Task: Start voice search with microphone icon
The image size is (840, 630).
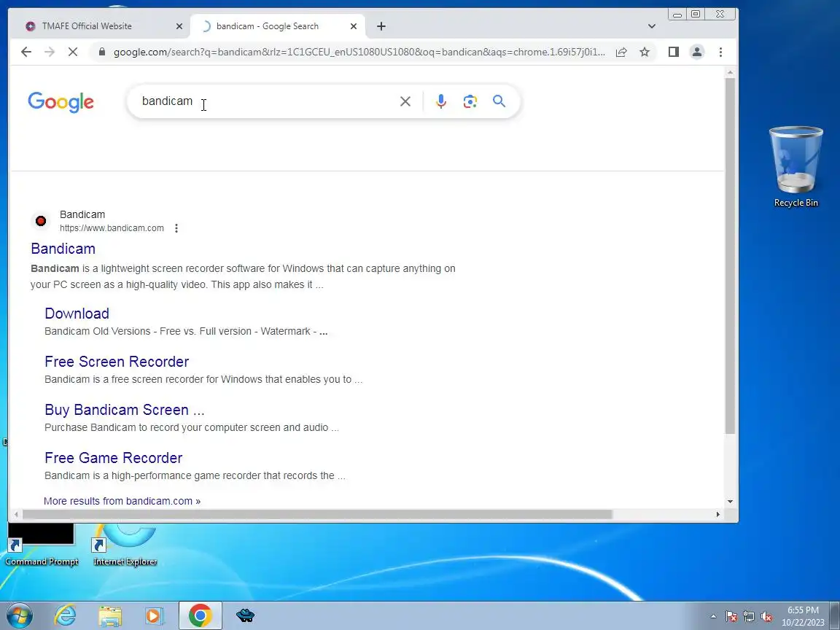Action: click(x=441, y=101)
